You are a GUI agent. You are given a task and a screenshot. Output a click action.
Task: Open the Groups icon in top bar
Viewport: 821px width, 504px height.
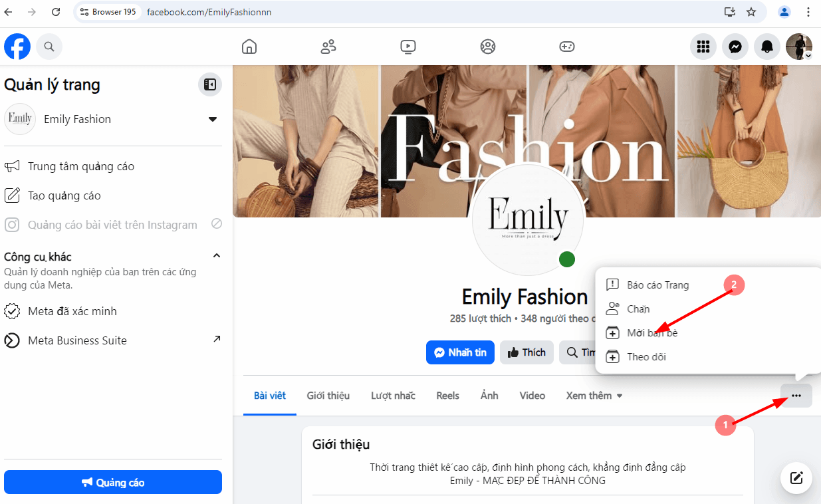488,47
